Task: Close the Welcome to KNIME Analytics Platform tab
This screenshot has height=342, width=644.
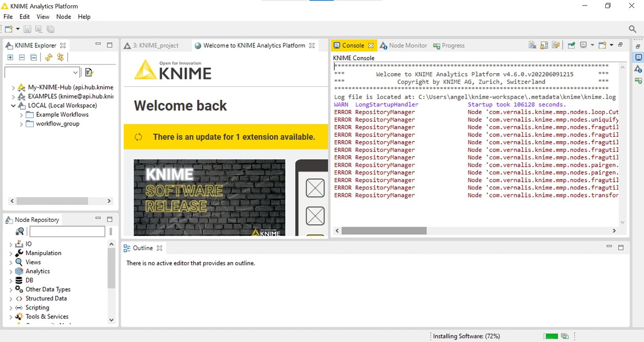Action: point(312,45)
